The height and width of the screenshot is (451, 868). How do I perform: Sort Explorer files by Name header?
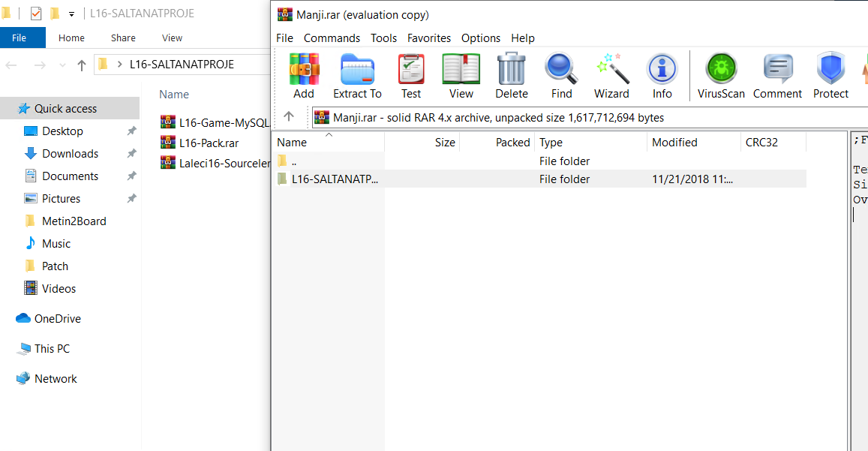coord(174,95)
